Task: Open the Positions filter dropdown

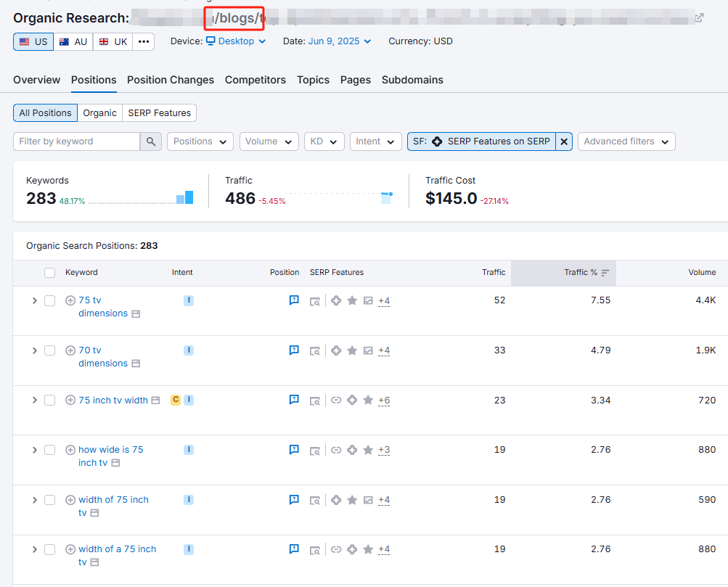Action: 200,141
